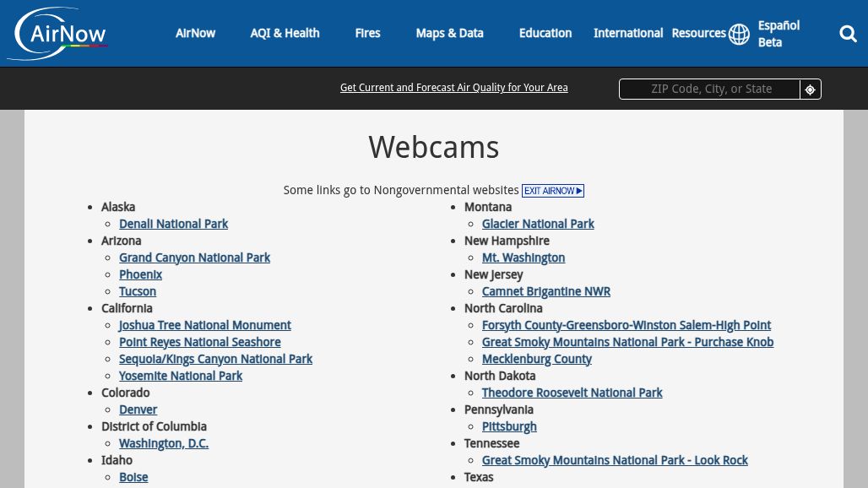868x488 pixels.
Task: Open Theodore Roosevelt National Park link
Action: tap(572, 393)
